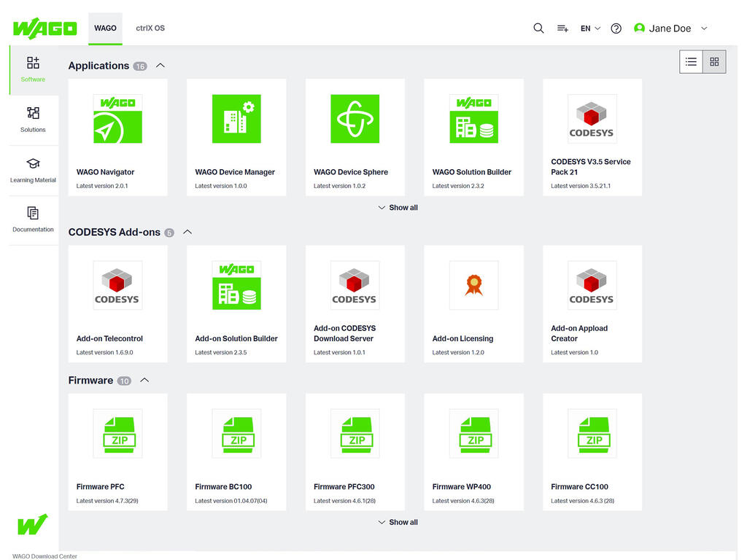
Task: Click the Firmware BC100 title
Action: coord(223,487)
